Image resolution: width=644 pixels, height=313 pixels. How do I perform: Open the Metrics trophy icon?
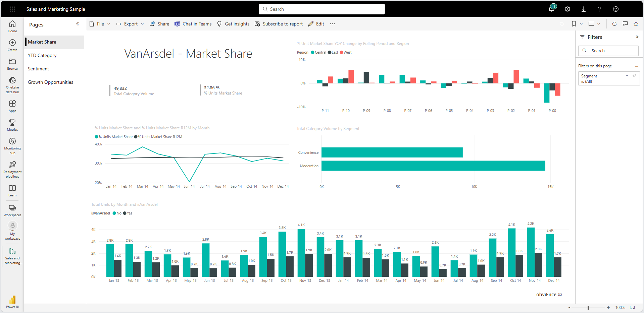coord(12,122)
